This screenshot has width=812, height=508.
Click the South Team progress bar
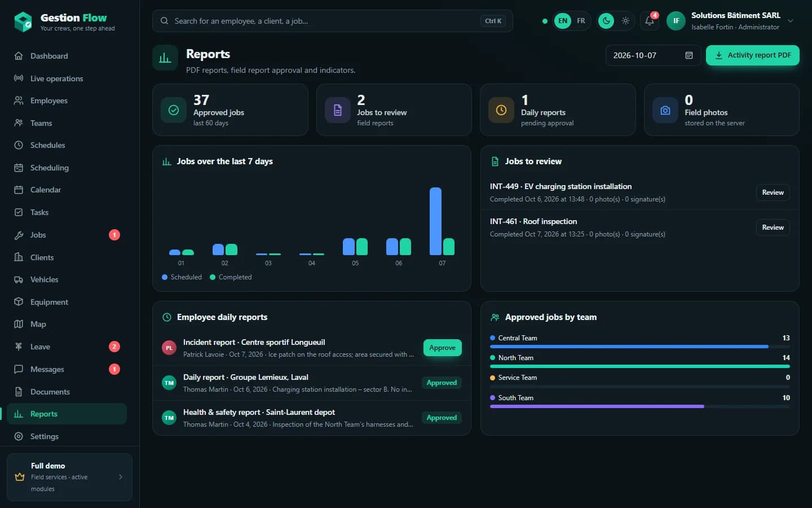coord(639,406)
